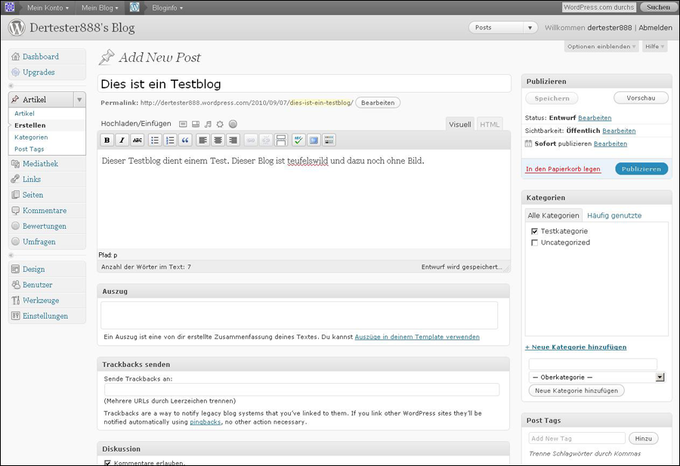The height and width of the screenshot is (466, 680).
Task: Align text right
Action: pos(233,140)
